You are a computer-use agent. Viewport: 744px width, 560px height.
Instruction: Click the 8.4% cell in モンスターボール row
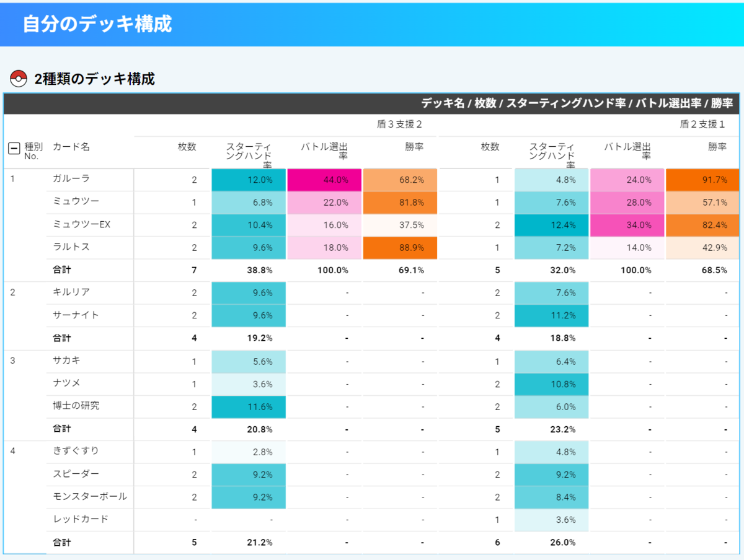(552, 497)
